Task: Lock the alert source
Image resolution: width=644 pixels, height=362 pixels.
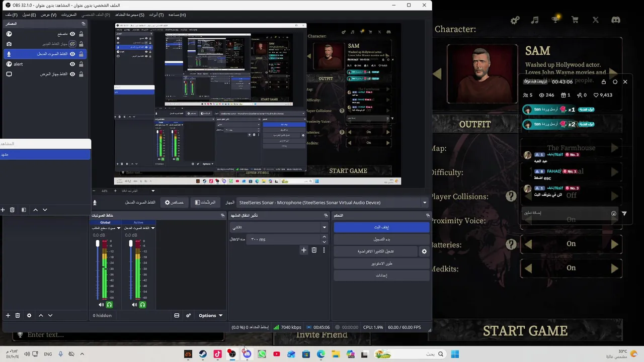Action: 81,64
